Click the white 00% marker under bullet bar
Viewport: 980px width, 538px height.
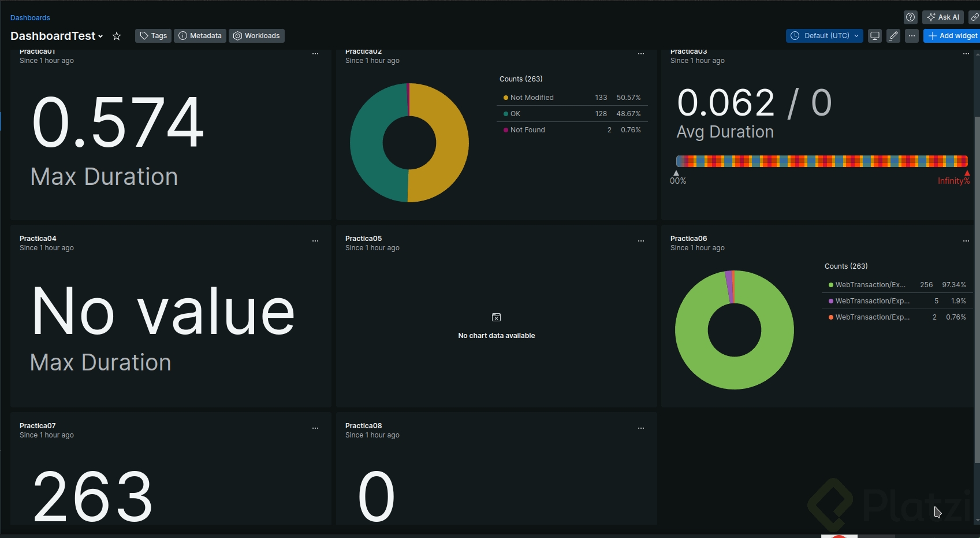(x=676, y=173)
